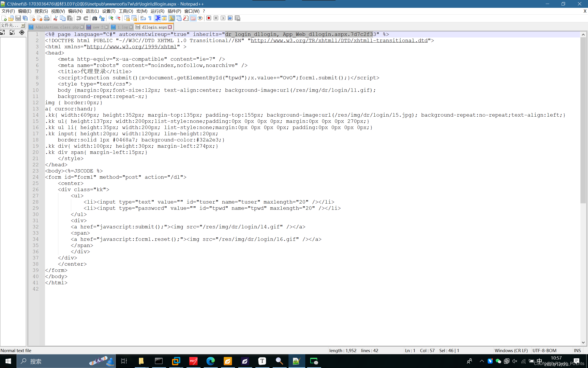Open the www.w3.org/1999/xhtml link
The image size is (588, 368).
click(x=132, y=47)
